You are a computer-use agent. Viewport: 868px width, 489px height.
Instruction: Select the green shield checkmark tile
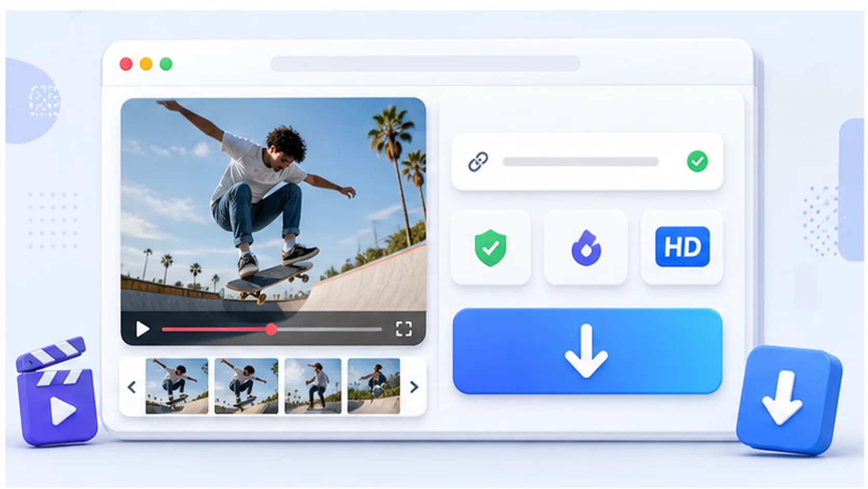(x=491, y=247)
